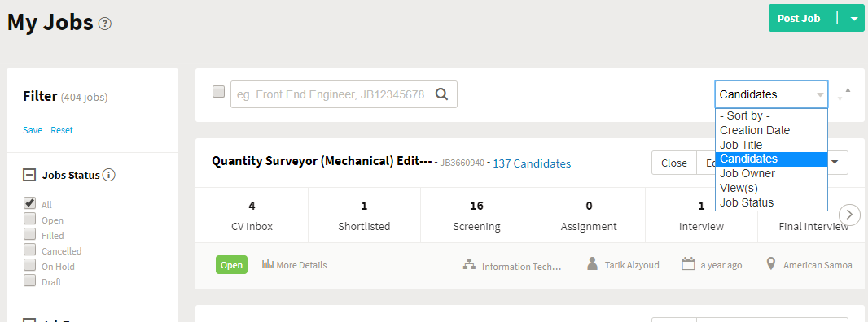Click the Information Tech department icon
Image resolution: width=868 pixels, height=322 pixels.
click(470, 265)
